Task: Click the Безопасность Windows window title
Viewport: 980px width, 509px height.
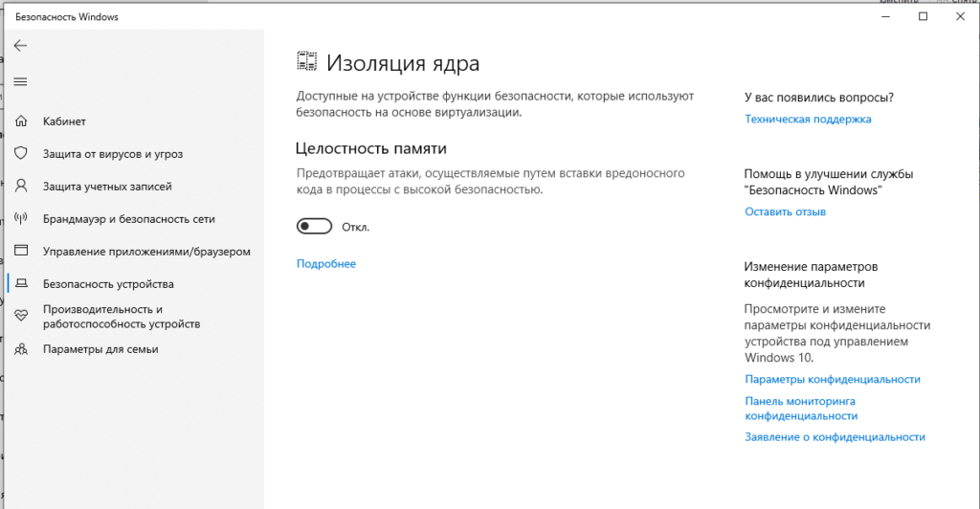Action: 67,17
